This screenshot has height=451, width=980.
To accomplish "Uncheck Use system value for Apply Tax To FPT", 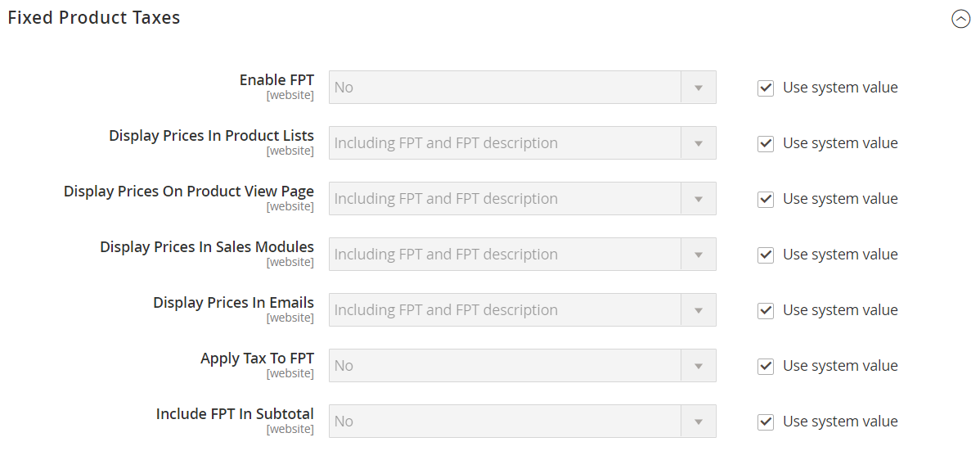I will tap(766, 367).
